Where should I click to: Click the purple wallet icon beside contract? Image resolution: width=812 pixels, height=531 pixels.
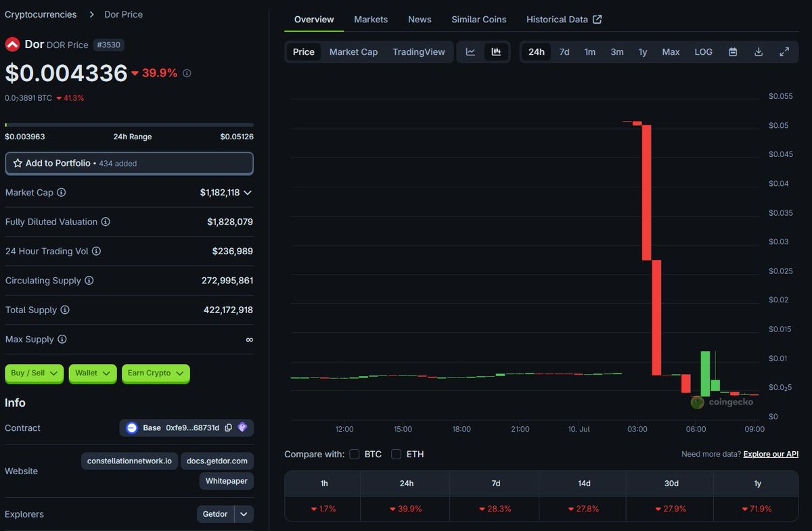tap(242, 428)
